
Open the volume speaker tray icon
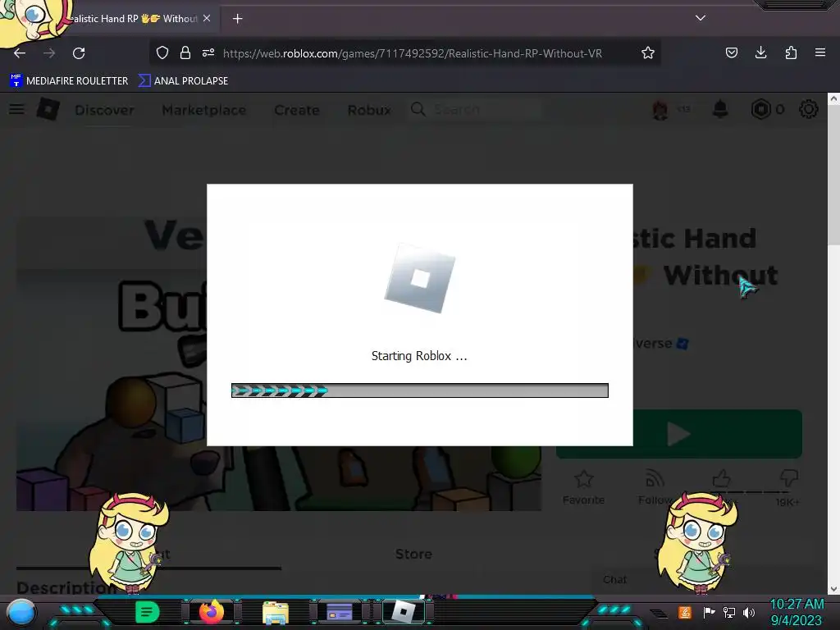point(749,612)
